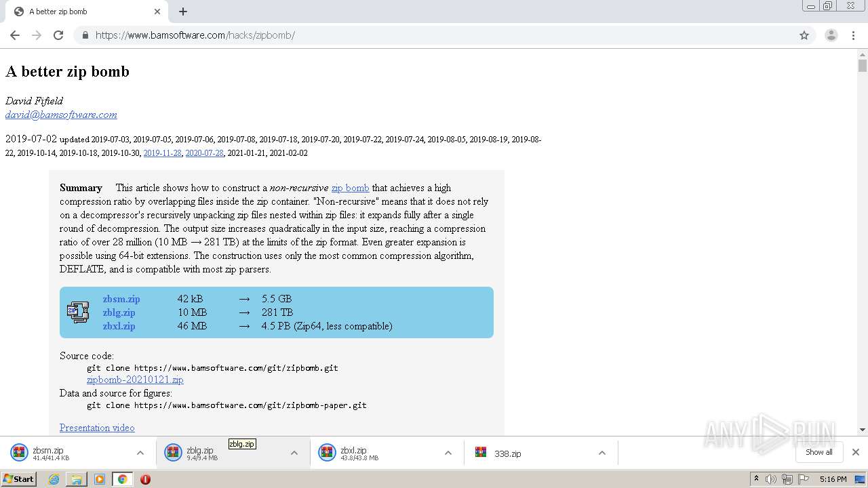Click the scrollbar down arrow
Viewport: 868px width, 488px height.
[x=863, y=430]
